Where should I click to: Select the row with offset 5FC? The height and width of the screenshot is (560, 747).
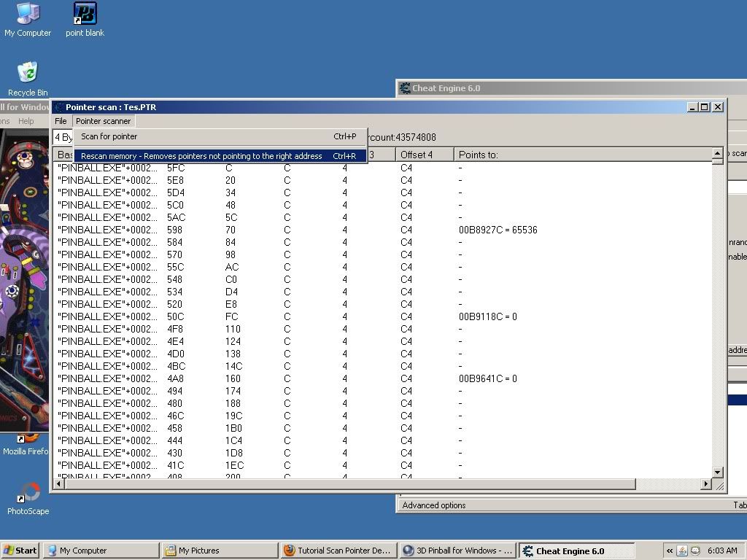[384, 168]
